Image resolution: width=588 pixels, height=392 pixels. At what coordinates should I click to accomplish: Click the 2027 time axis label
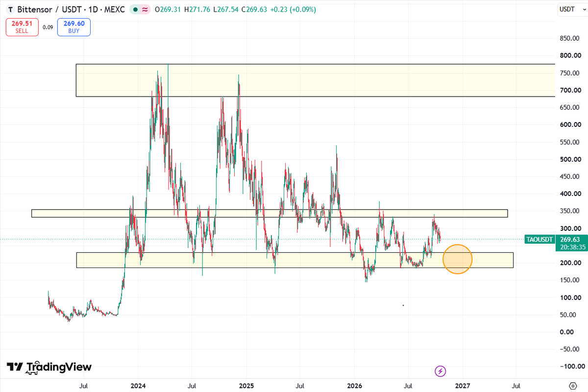point(462,386)
